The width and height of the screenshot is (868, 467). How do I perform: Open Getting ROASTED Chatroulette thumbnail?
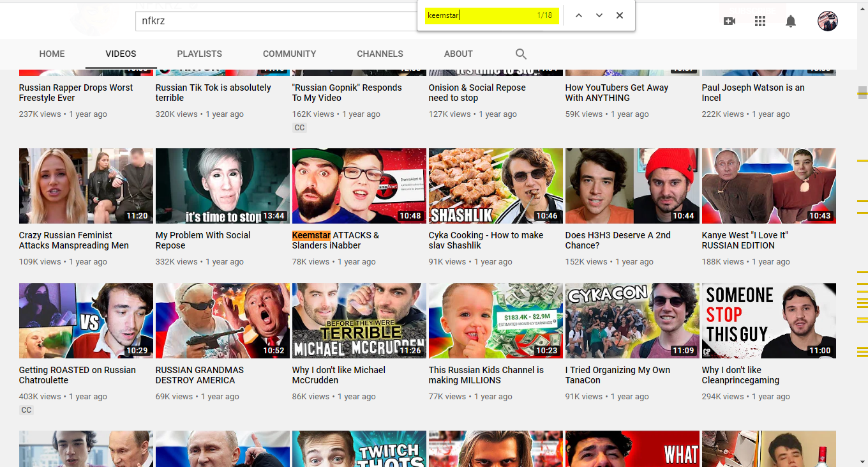pos(86,321)
